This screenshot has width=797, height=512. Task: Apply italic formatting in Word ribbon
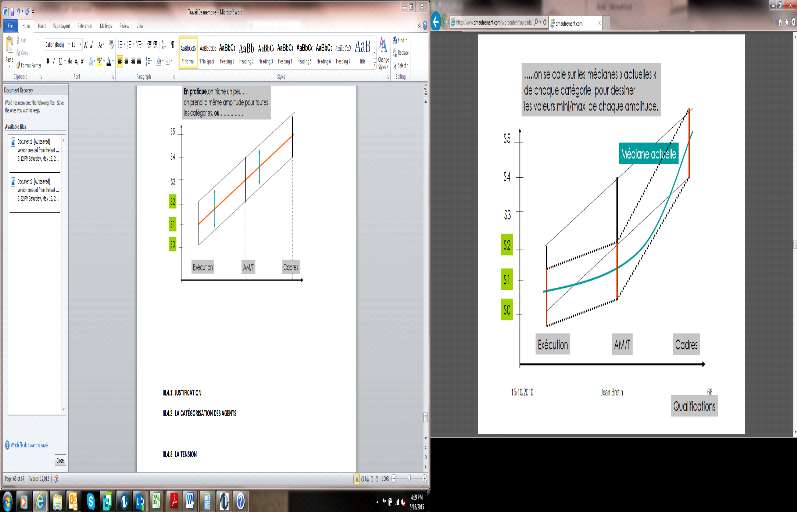point(54,61)
